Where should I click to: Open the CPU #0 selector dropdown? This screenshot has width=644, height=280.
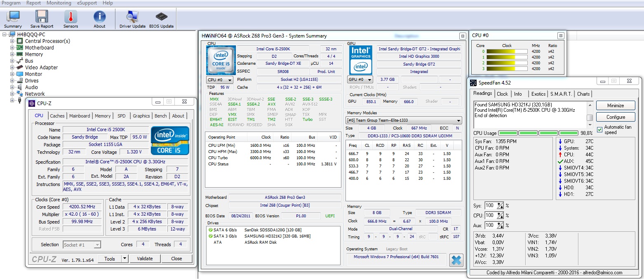(x=220, y=80)
